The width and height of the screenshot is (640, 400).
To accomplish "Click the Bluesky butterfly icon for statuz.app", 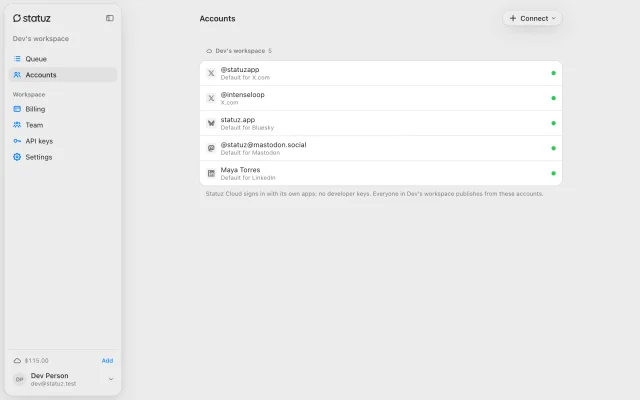I will click(x=211, y=123).
